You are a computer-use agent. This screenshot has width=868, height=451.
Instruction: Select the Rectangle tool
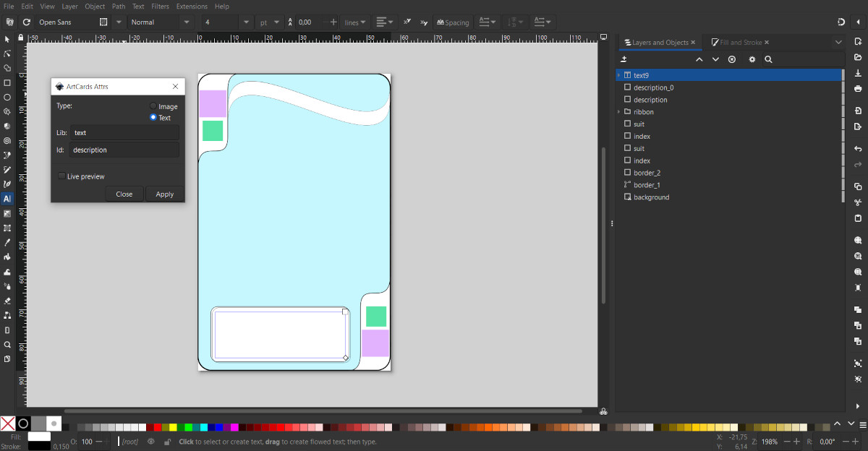[7, 82]
